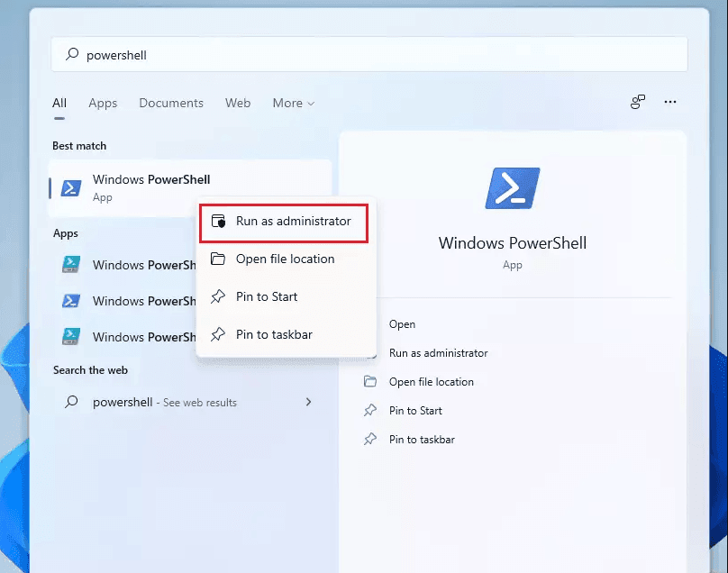Click the folder icon in context menu
The image size is (728, 573).
(x=218, y=259)
